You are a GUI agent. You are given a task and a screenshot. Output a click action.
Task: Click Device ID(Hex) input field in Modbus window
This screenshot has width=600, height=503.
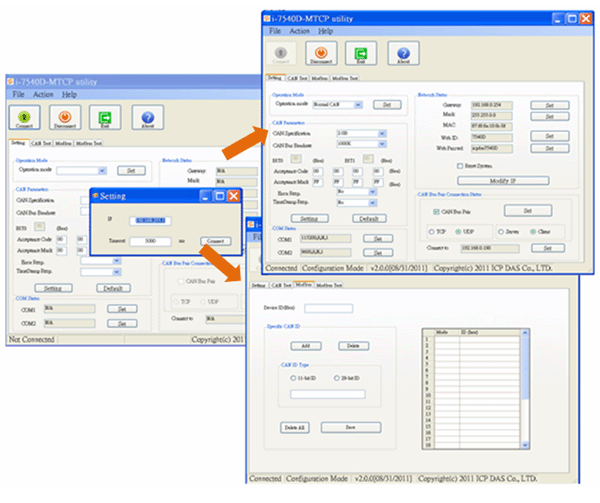tap(329, 308)
